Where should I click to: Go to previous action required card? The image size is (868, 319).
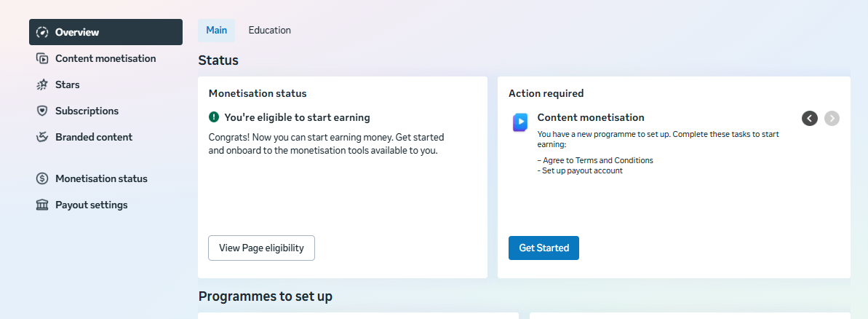click(810, 118)
